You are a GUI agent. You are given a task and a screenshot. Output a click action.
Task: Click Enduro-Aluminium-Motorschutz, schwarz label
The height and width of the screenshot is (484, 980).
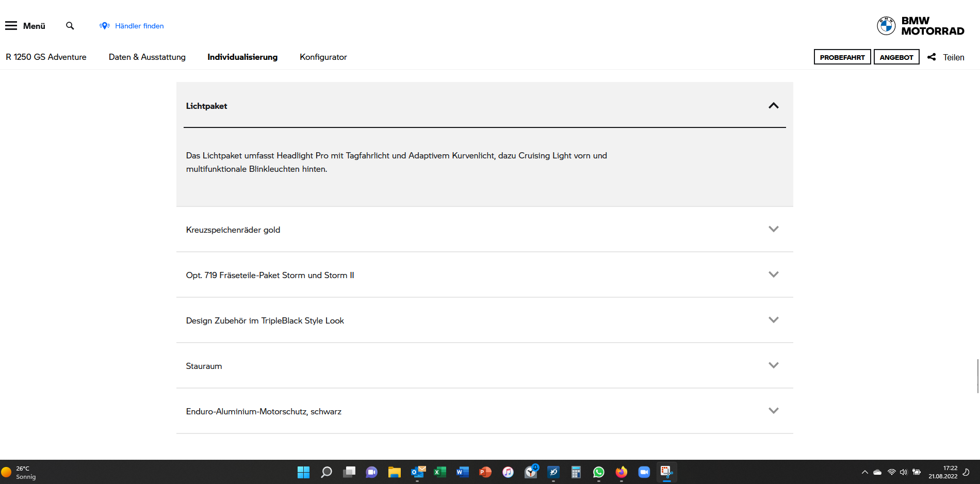point(264,411)
